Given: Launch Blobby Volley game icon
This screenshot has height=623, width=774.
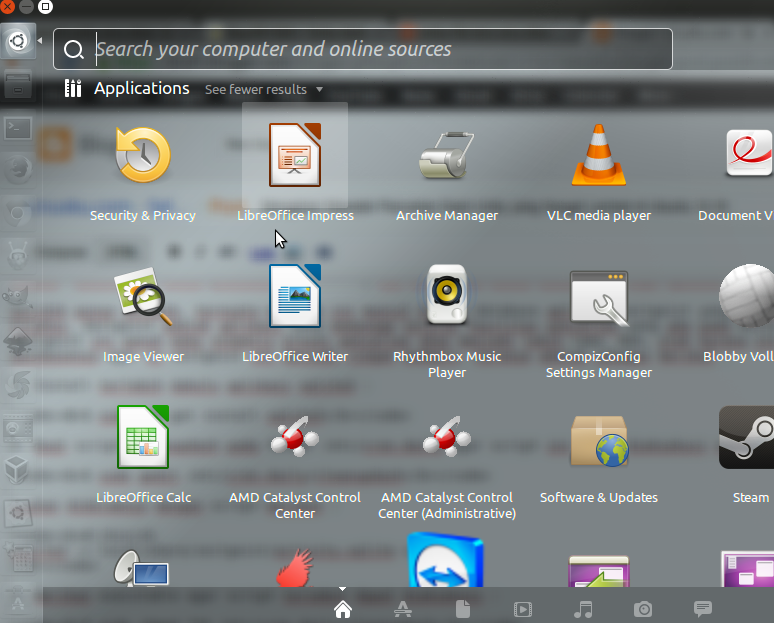Looking at the screenshot, I should tap(746, 295).
